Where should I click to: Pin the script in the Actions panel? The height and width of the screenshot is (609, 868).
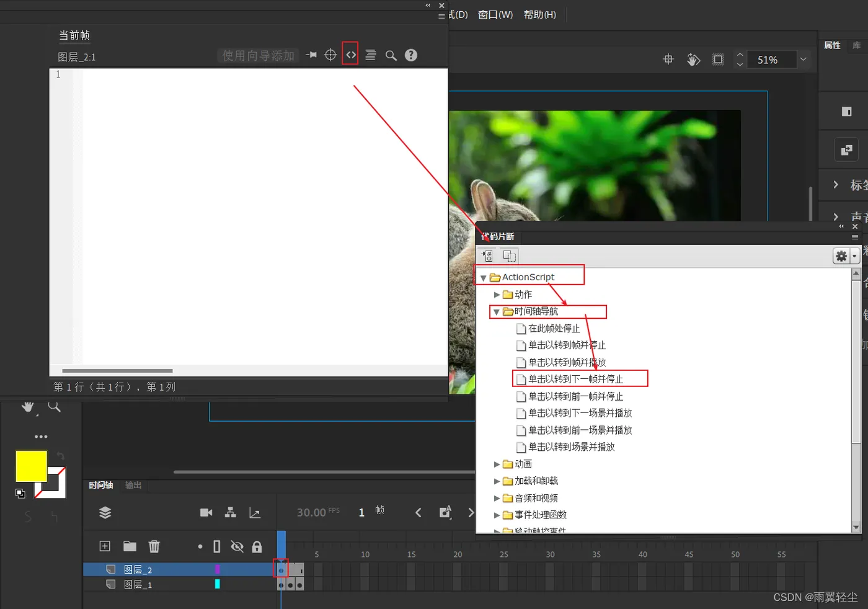click(x=311, y=55)
